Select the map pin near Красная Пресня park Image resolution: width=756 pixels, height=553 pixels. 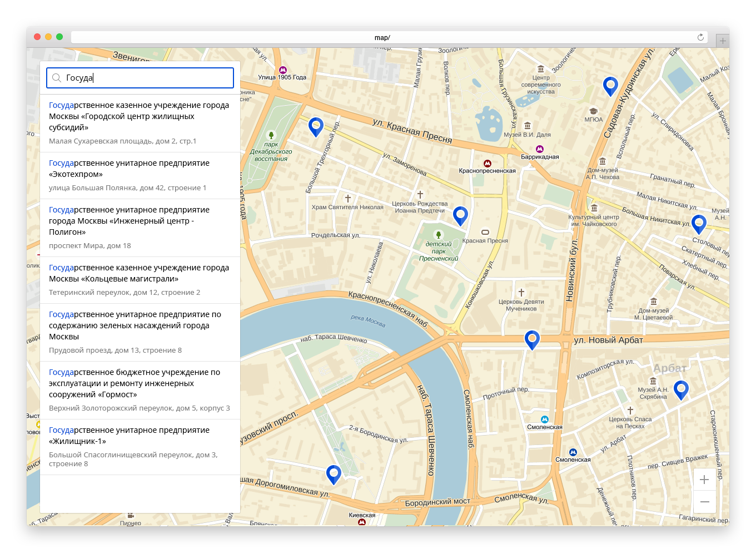pyautogui.click(x=460, y=215)
